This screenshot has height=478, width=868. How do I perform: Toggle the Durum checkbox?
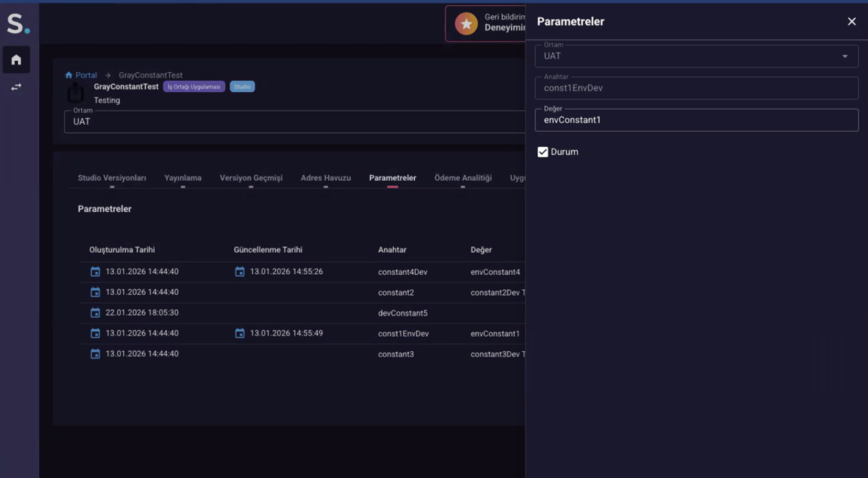click(543, 152)
